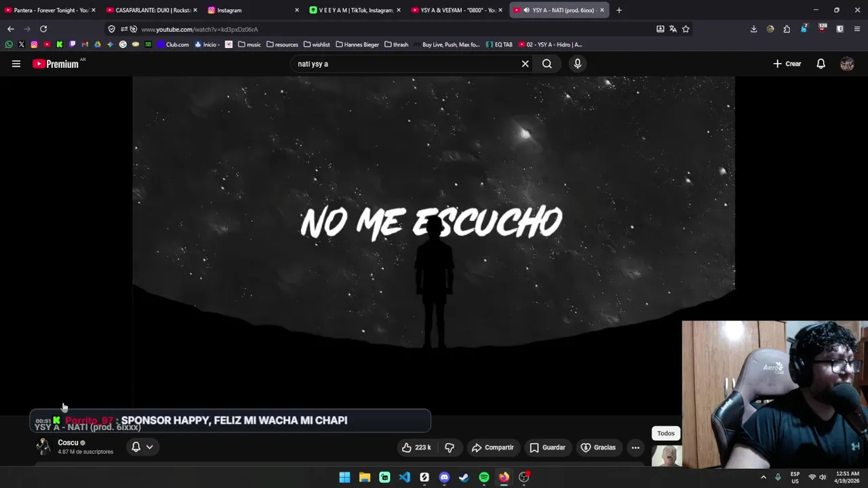Open Buy Live, Push, Max bookmark
This screenshot has height=488, width=868.
coord(446,45)
